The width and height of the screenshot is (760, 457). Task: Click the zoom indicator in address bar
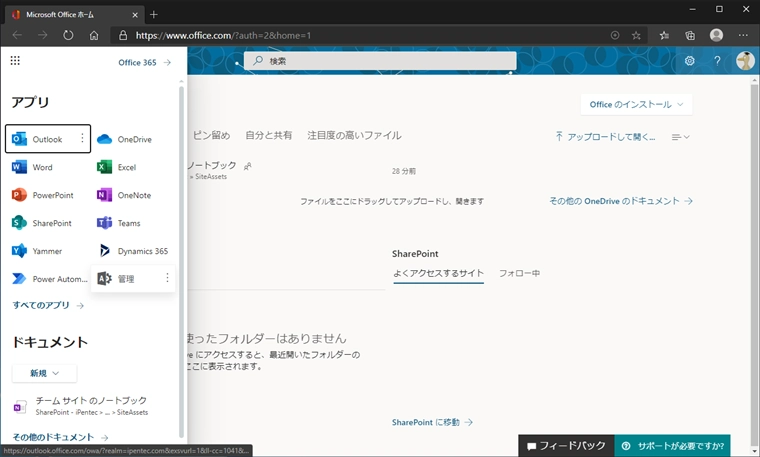(615, 35)
